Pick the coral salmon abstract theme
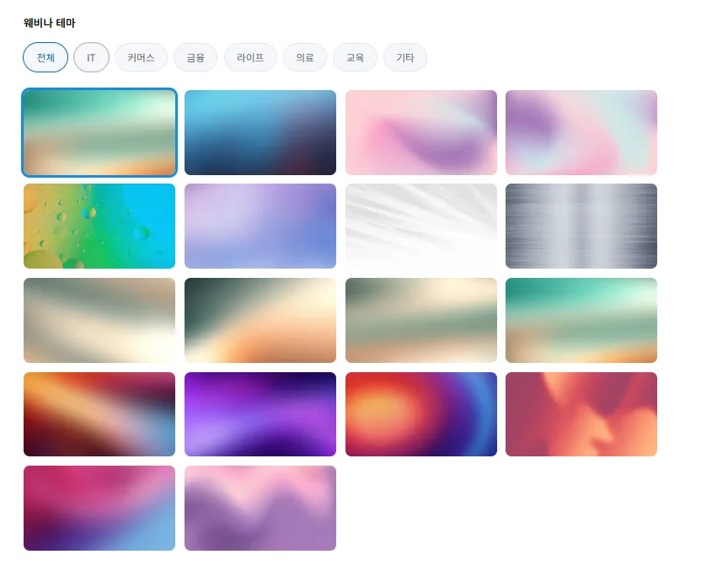 click(581, 414)
